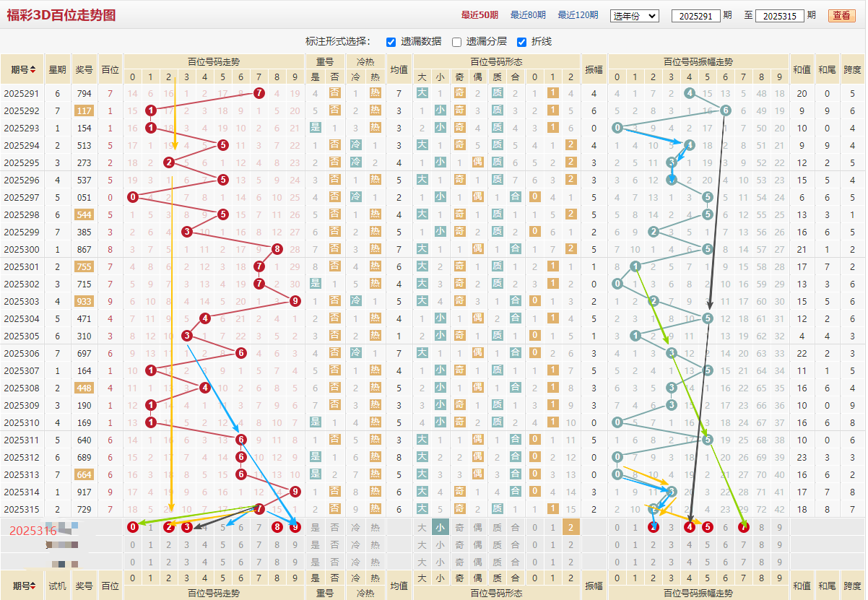
Task: Toggle 大 cell in 2025316 形态 row
Action: pos(422,527)
